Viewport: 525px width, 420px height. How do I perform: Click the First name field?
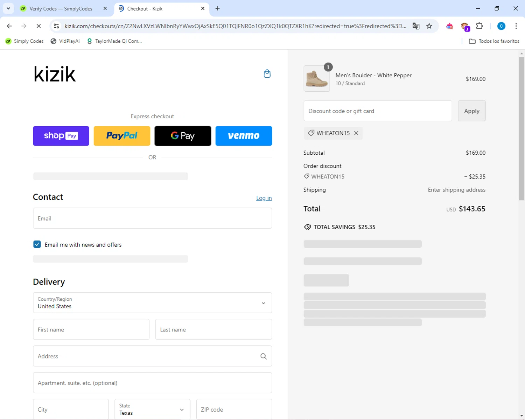tap(91, 329)
